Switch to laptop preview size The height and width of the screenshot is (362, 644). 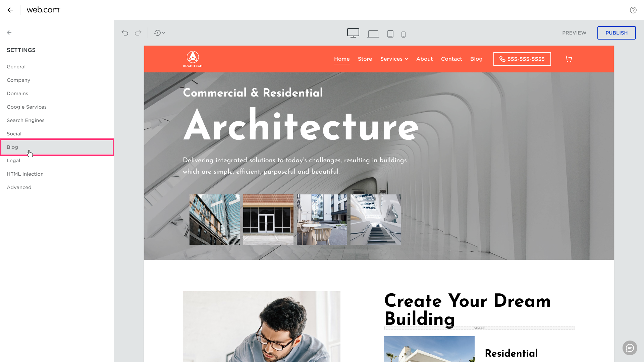coord(373,34)
